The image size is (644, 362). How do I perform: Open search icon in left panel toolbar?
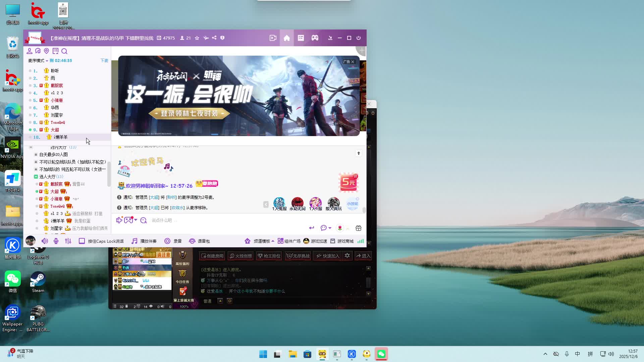coord(64,51)
